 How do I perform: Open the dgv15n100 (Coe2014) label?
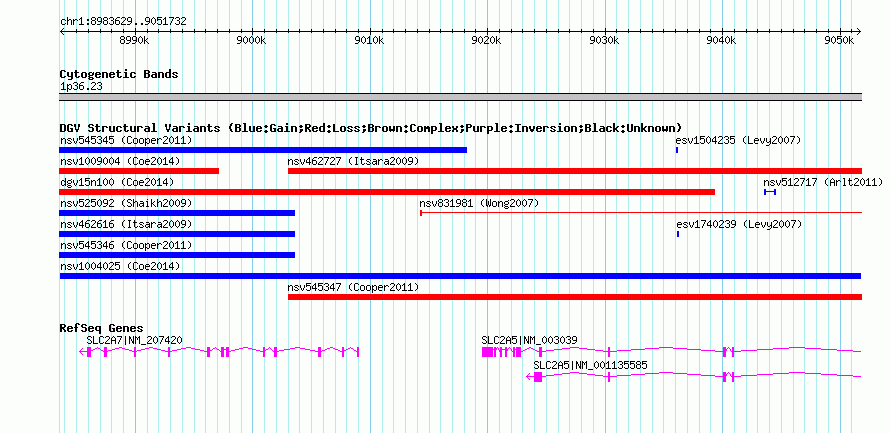(x=117, y=182)
